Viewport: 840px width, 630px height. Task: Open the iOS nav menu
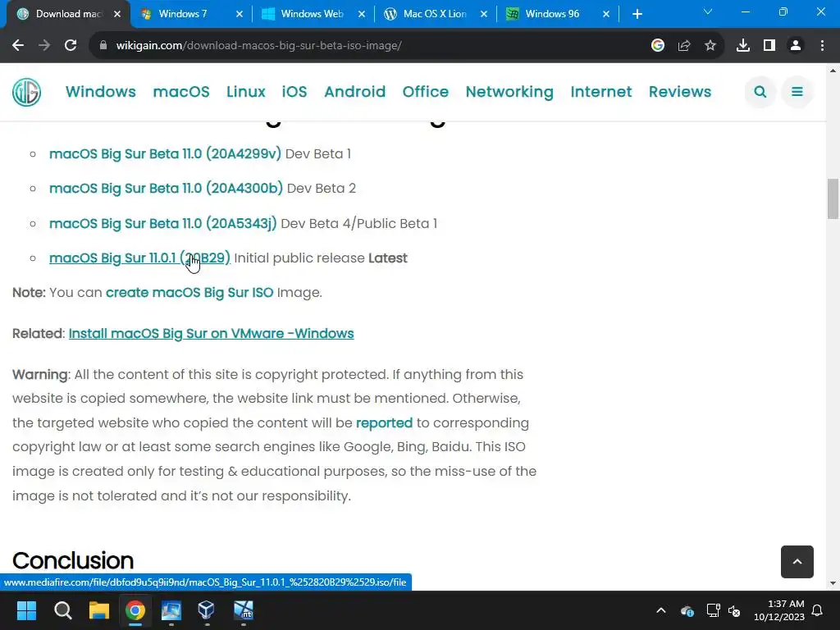294,92
